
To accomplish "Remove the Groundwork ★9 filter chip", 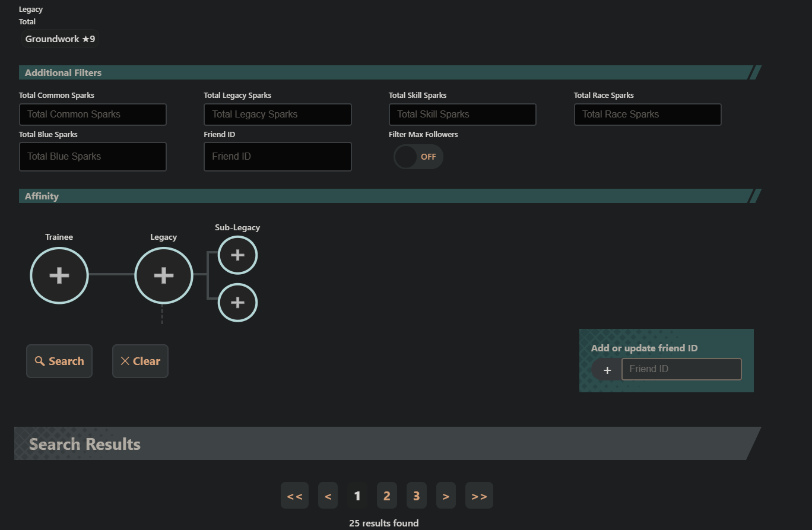I will (x=60, y=39).
